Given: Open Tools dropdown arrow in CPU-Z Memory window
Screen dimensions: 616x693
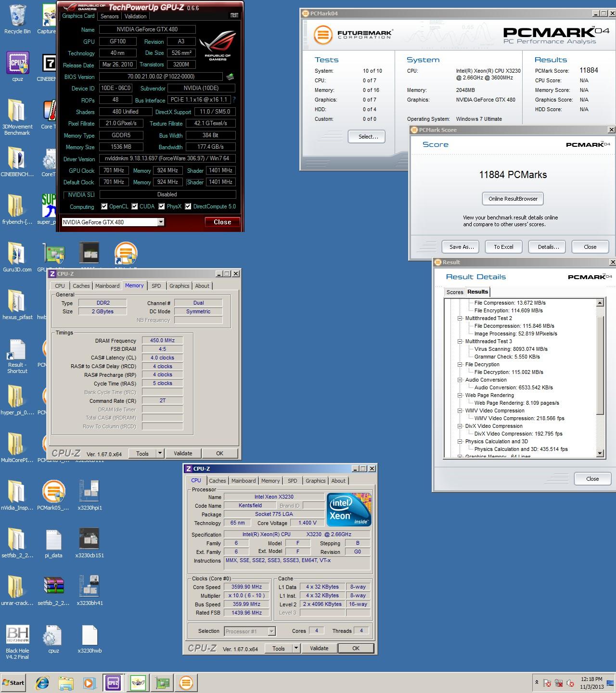Looking at the screenshot, I should click(160, 453).
